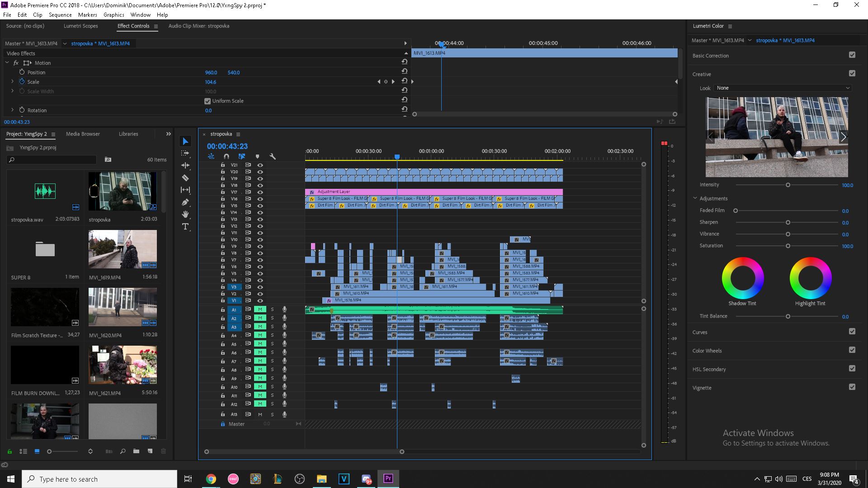The height and width of the screenshot is (488, 868).
Task: Open Timeline Display Settings wrench
Action: (273, 156)
